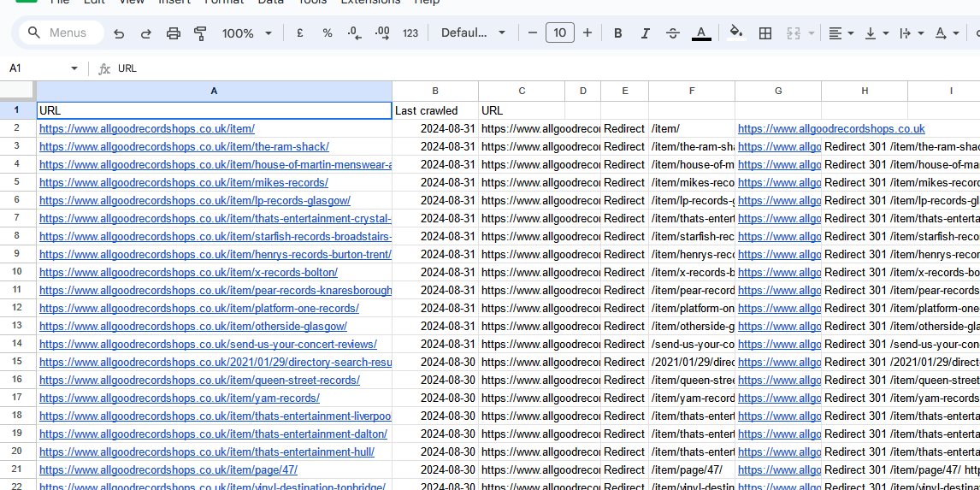
Task: Open text rotation options
Action: (x=947, y=33)
